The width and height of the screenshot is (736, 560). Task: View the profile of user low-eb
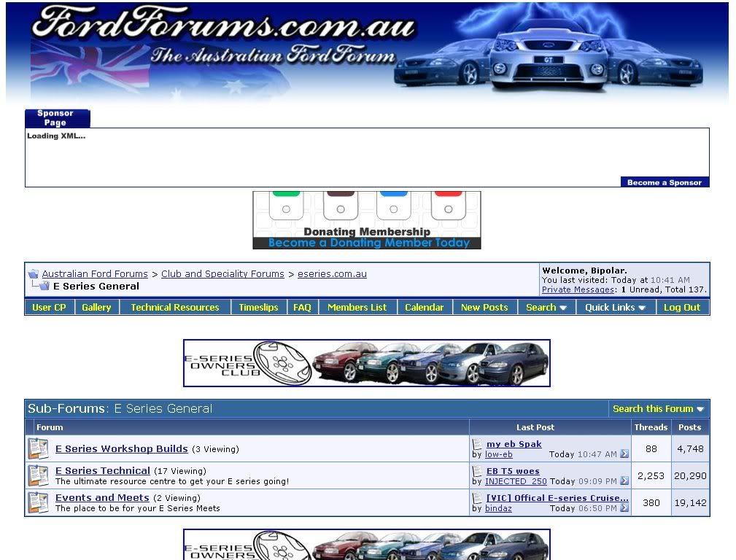tap(498, 454)
